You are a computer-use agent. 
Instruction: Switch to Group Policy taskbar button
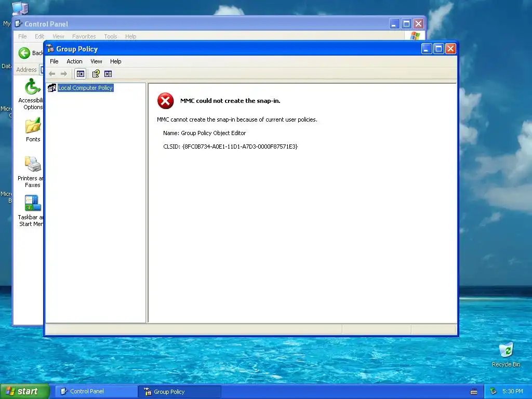click(x=179, y=392)
